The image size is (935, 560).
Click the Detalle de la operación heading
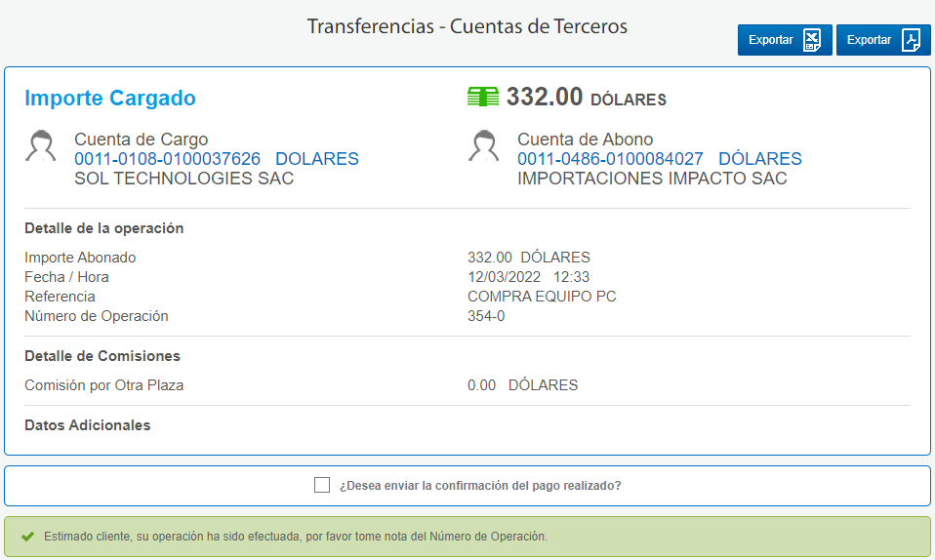(x=104, y=228)
